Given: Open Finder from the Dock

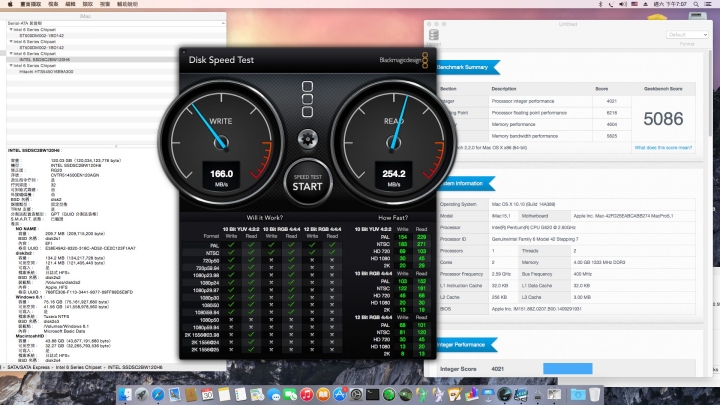Looking at the screenshot, I should point(125,394).
